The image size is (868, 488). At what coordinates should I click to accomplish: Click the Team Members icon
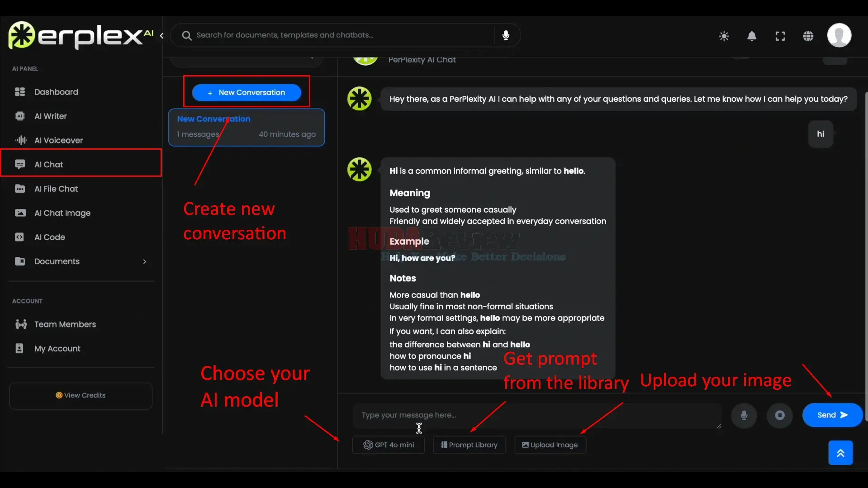click(21, 324)
